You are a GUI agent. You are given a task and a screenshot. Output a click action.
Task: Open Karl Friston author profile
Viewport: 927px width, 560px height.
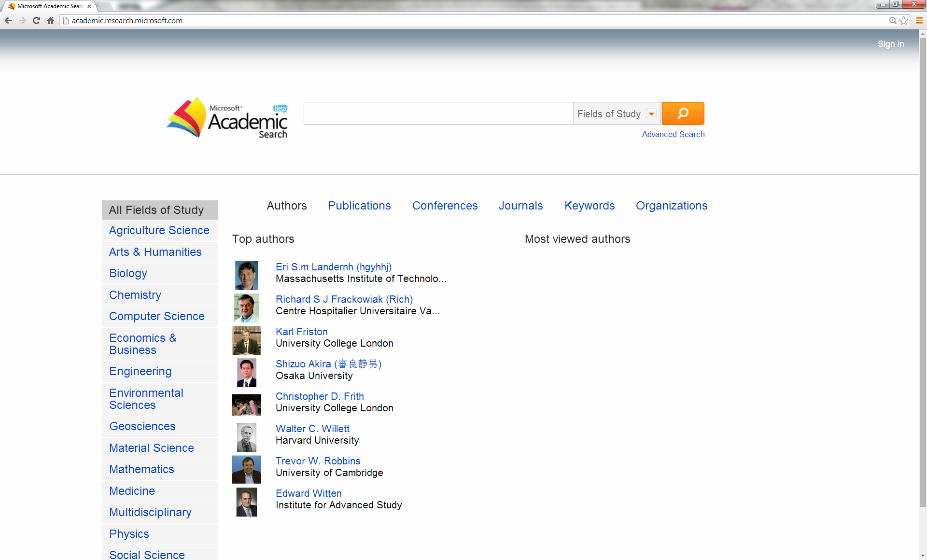coord(302,332)
